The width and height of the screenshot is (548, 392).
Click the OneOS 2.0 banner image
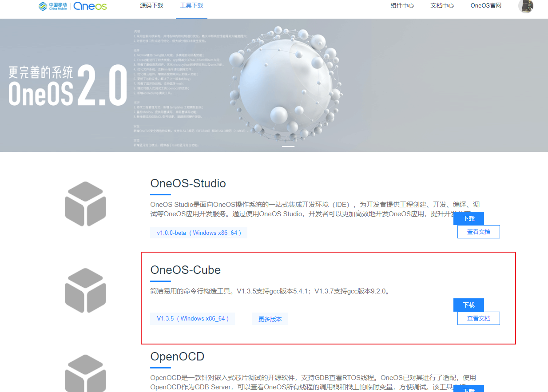point(274,85)
